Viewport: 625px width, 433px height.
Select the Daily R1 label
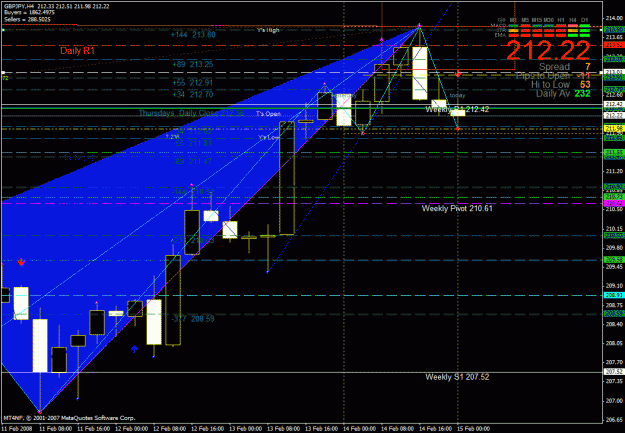[x=77, y=51]
